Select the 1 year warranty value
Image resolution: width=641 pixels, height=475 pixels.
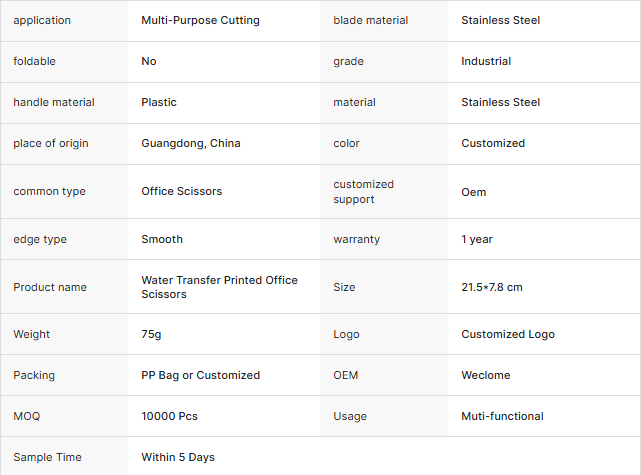click(x=477, y=239)
